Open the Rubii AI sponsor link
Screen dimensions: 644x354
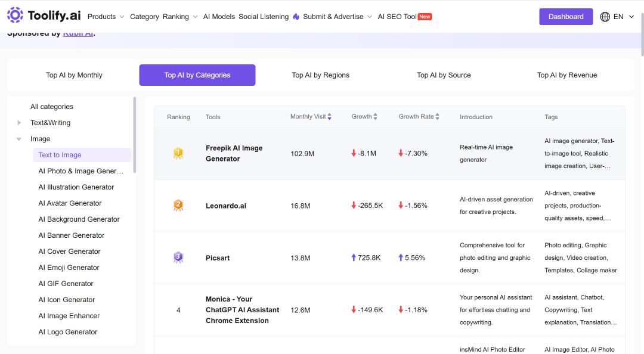point(78,34)
